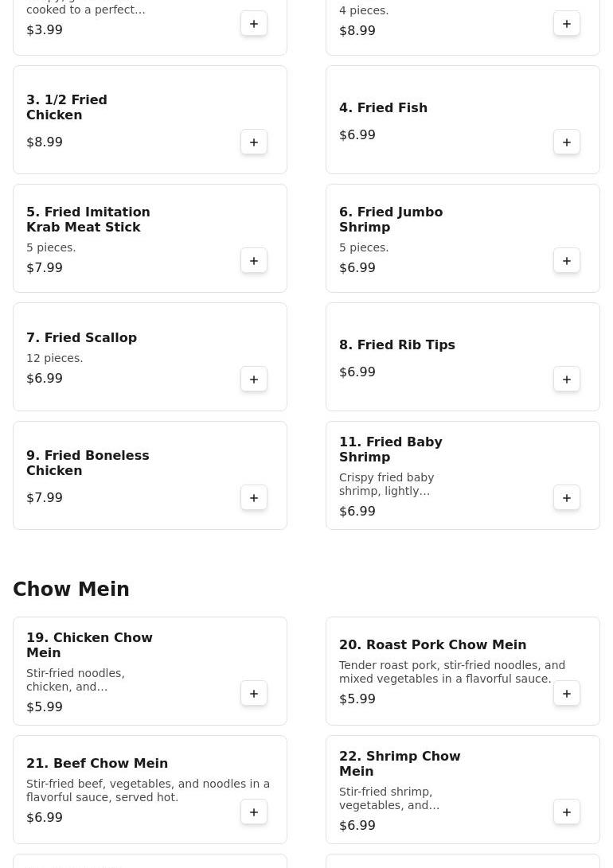
Task: Add Fried Fish with plus button
Action: click(x=567, y=142)
